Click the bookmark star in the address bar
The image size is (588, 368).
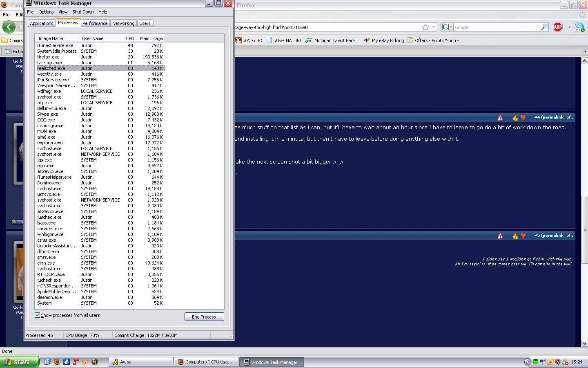(x=425, y=27)
